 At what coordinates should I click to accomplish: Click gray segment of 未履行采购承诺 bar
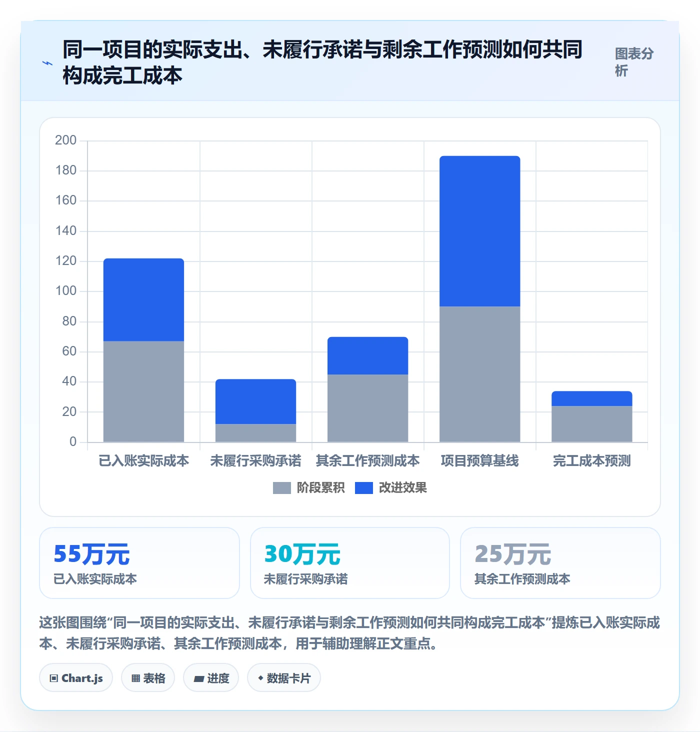[x=255, y=433]
